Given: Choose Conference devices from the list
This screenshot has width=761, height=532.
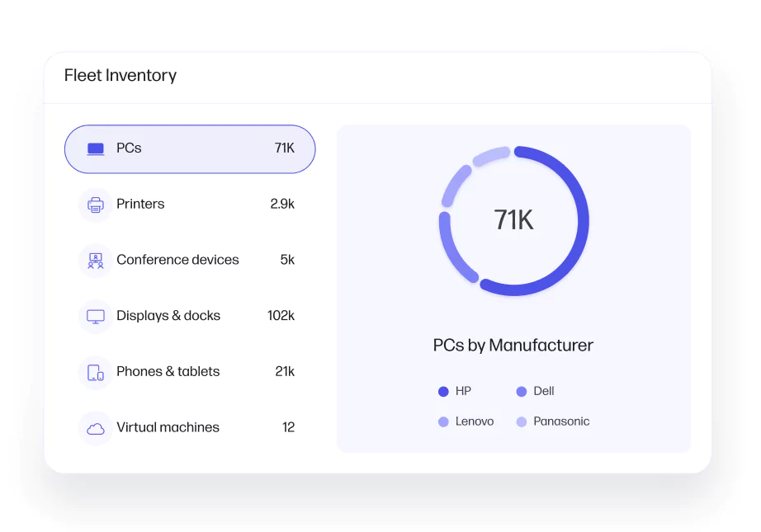Looking at the screenshot, I should [177, 260].
